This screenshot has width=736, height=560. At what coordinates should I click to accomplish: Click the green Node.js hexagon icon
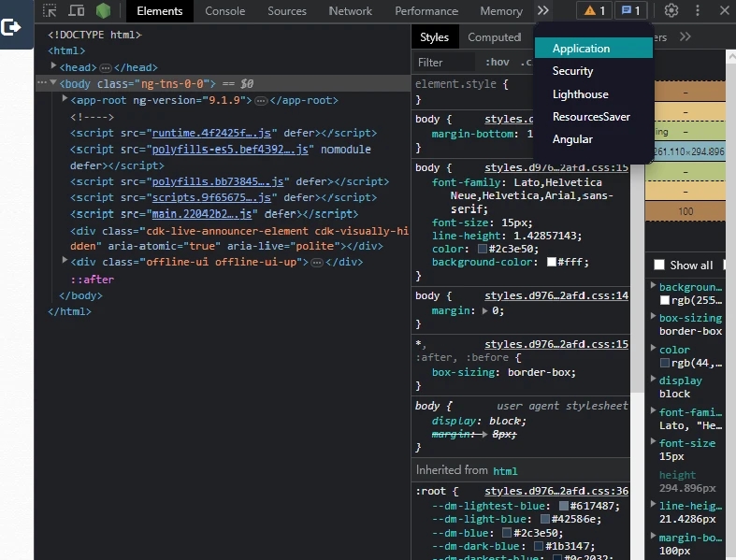[103, 10]
